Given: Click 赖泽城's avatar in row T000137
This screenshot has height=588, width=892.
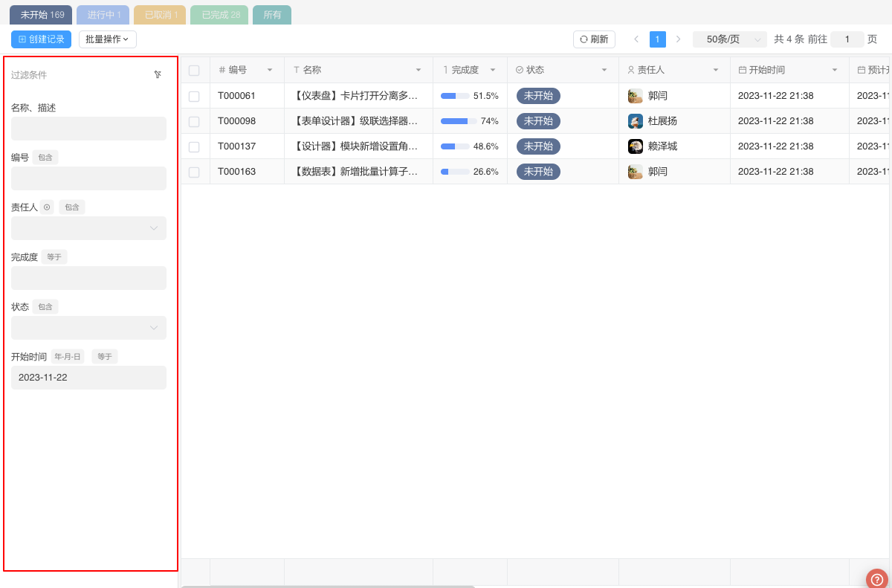Looking at the screenshot, I should tap(635, 146).
